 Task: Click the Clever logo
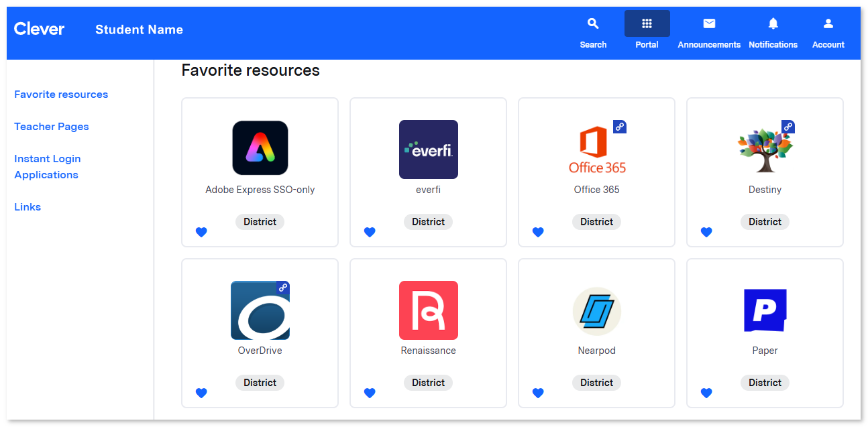(x=40, y=29)
